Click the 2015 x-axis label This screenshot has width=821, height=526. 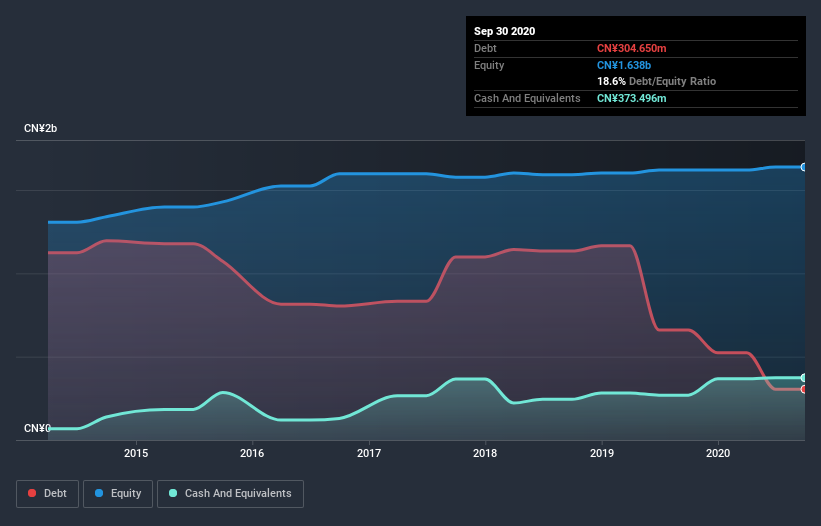point(136,453)
